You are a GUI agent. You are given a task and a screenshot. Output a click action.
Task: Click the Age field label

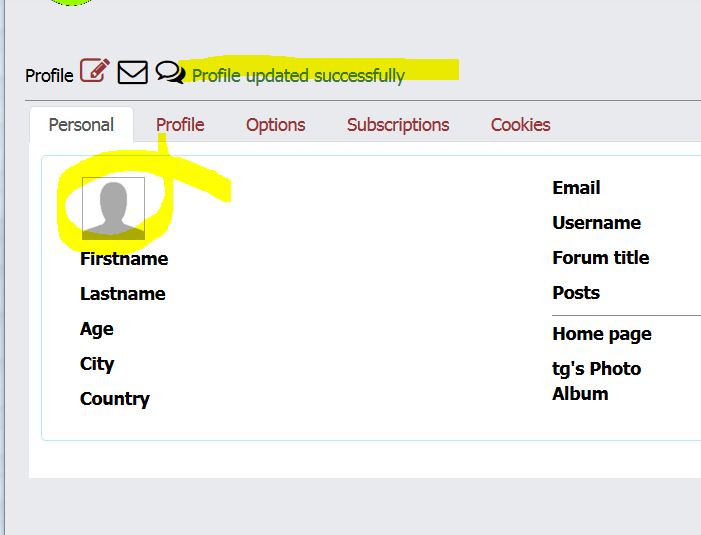point(97,329)
